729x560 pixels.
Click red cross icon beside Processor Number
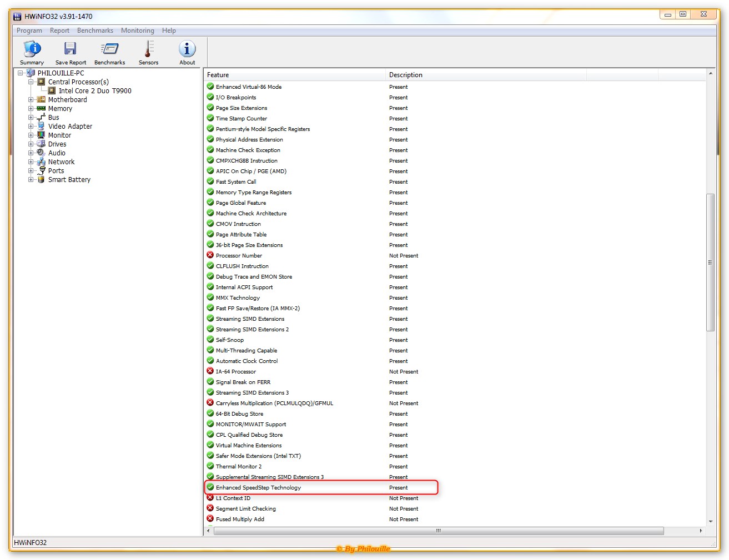pyautogui.click(x=210, y=255)
